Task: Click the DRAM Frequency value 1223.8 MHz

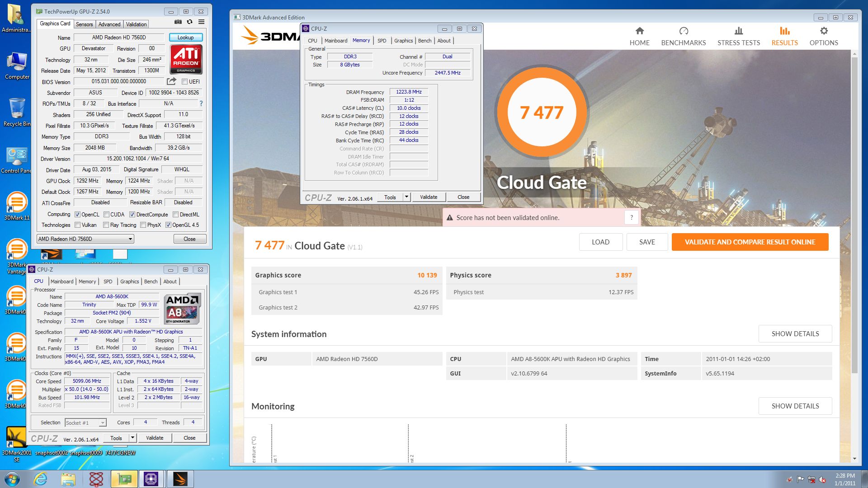Action: (x=409, y=92)
